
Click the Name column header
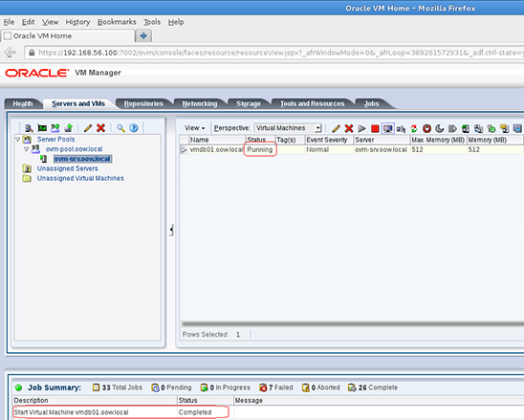tap(216, 140)
